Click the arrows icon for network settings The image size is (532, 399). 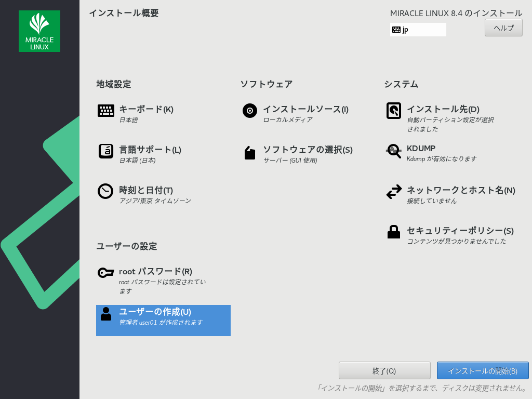click(394, 192)
